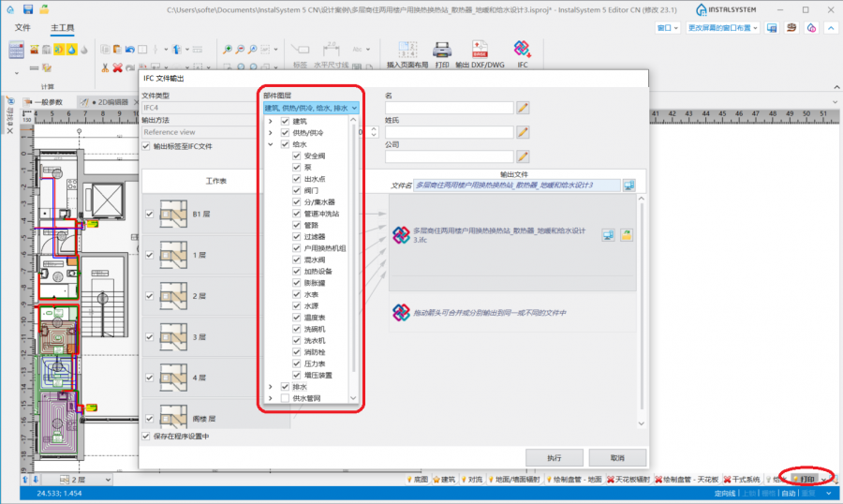The height and width of the screenshot is (504, 843).
Task: Click the open folder icon beside the .ifc file
Action: (x=627, y=233)
